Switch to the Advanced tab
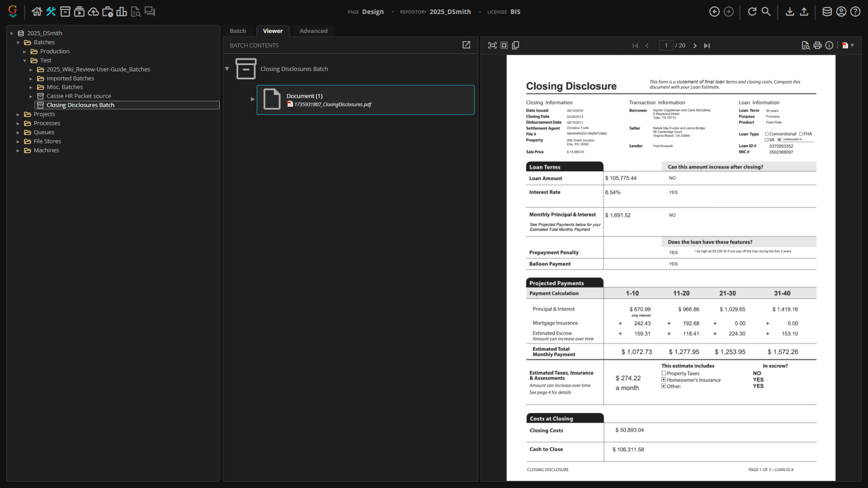This screenshot has width=868, height=488. point(313,31)
